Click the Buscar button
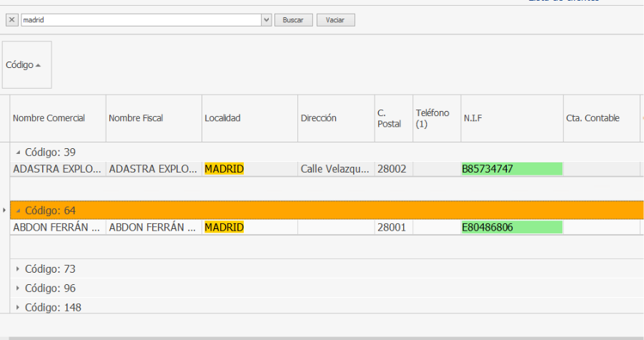This screenshot has width=644, height=340. 293,20
